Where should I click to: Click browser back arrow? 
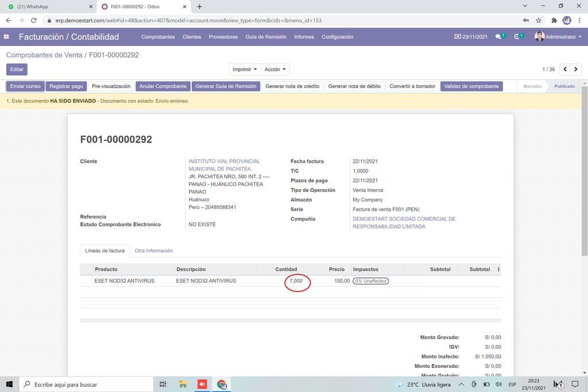pos(9,20)
